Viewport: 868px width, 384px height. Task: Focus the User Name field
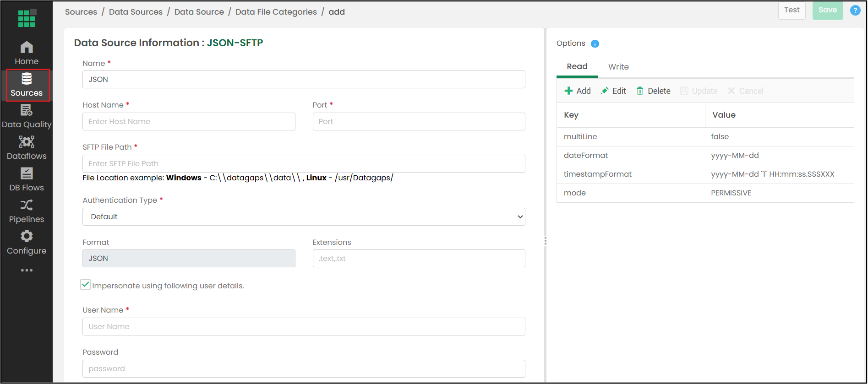click(304, 326)
